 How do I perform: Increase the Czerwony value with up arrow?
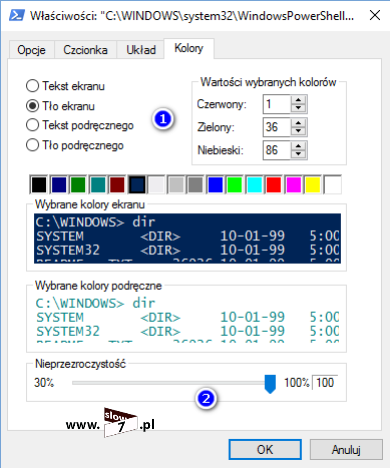pyautogui.click(x=298, y=100)
